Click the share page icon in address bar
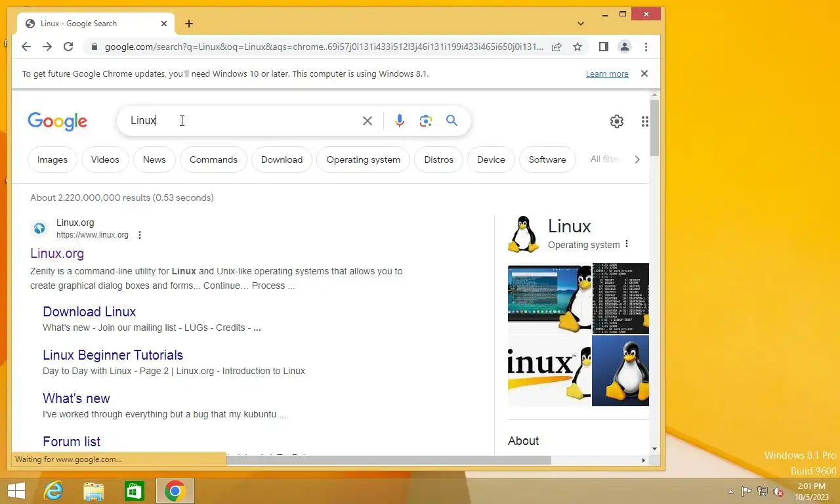This screenshot has height=504, width=840. 556,47
